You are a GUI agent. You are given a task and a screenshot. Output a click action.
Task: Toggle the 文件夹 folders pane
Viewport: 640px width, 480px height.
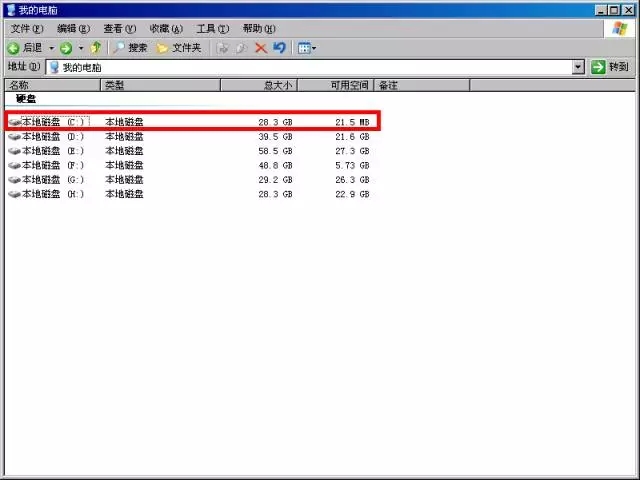(179, 48)
